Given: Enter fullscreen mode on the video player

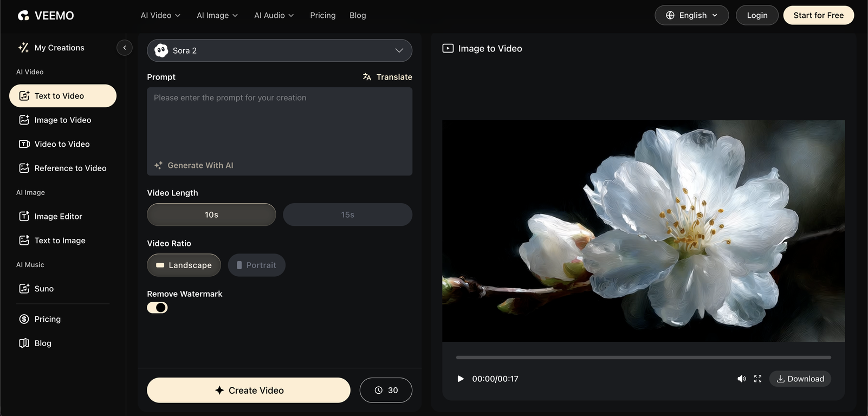Looking at the screenshot, I should pos(757,379).
